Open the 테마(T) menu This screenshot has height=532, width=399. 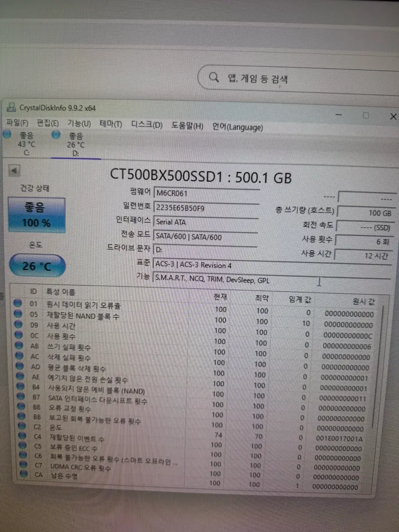(111, 125)
